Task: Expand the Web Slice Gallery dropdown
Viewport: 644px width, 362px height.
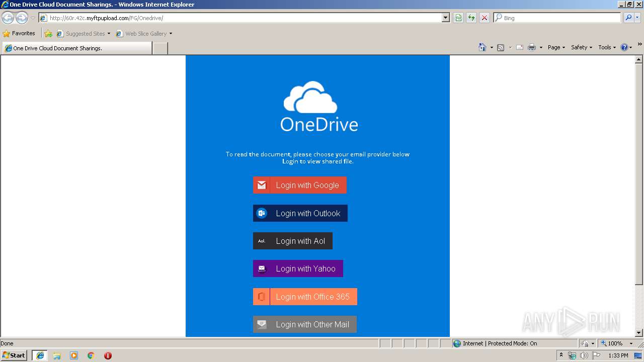Action: point(171,34)
